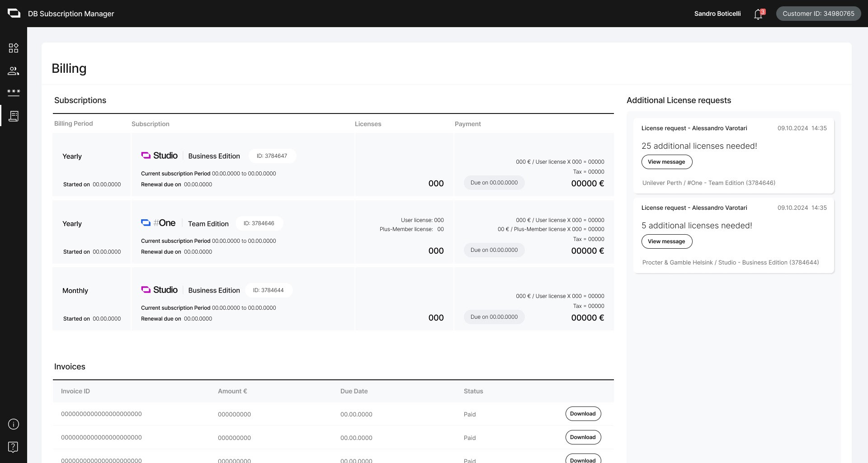
Task: Select the billing receipt icon in sidebar
Action: 14,116
